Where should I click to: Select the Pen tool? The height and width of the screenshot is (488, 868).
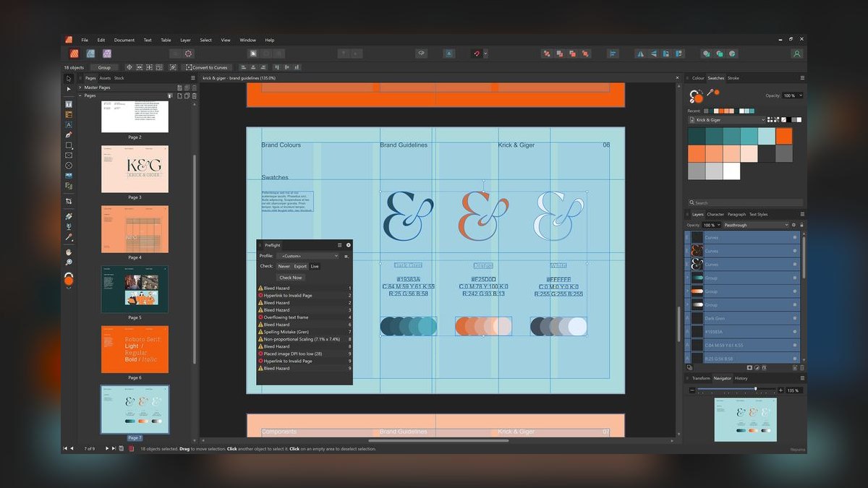pos(69,134)
